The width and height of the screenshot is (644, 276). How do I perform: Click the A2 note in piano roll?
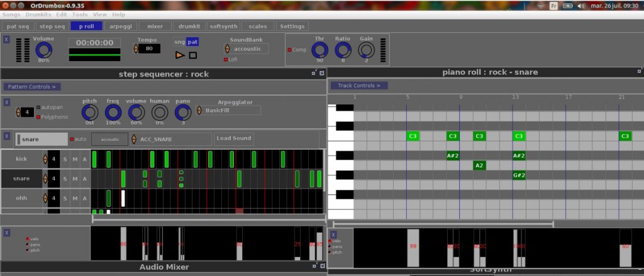(x=479, y=165)
